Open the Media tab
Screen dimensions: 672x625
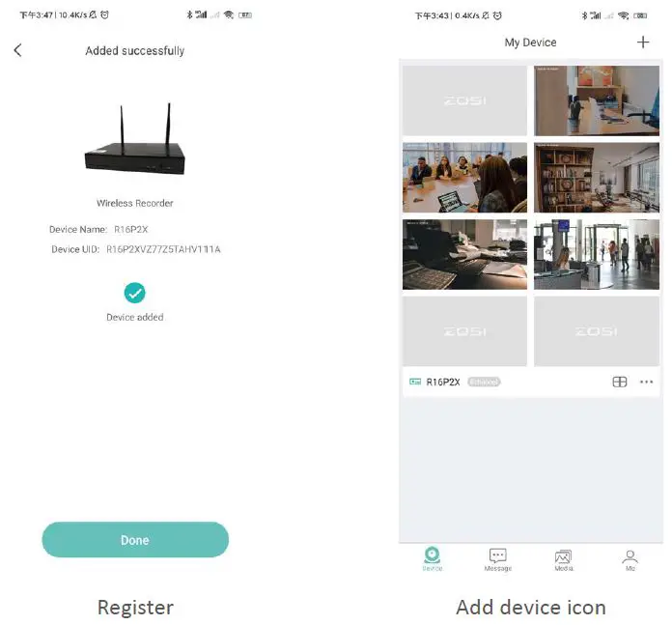coord(564,560)
